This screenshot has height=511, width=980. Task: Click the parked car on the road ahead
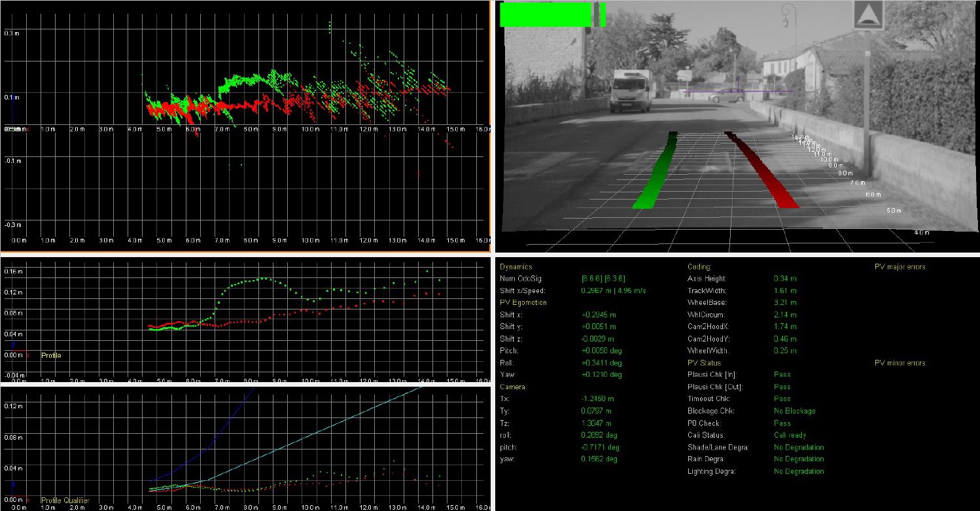click(726, 96)
